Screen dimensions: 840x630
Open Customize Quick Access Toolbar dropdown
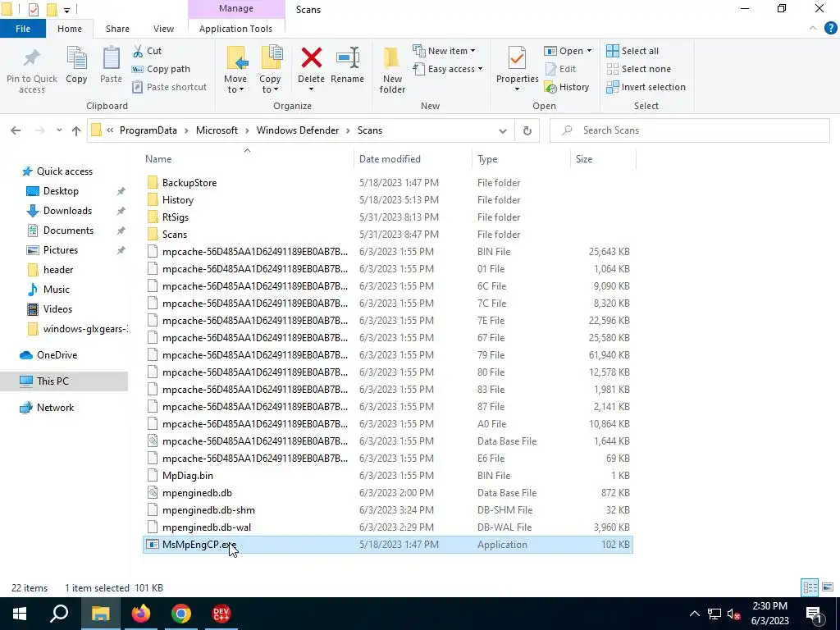point(66,10)
